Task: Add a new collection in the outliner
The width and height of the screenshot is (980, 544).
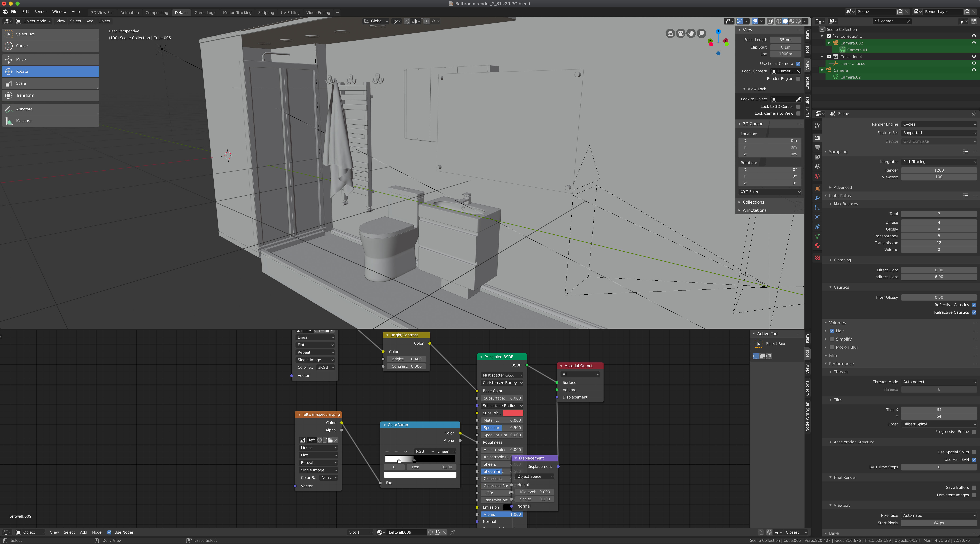Action: (974, 21)
